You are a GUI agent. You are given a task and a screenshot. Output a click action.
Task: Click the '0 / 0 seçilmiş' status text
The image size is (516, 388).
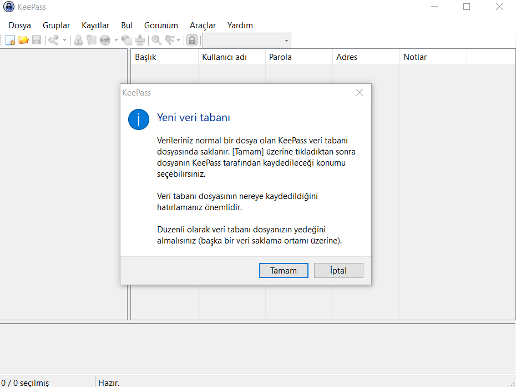(25, 383)
